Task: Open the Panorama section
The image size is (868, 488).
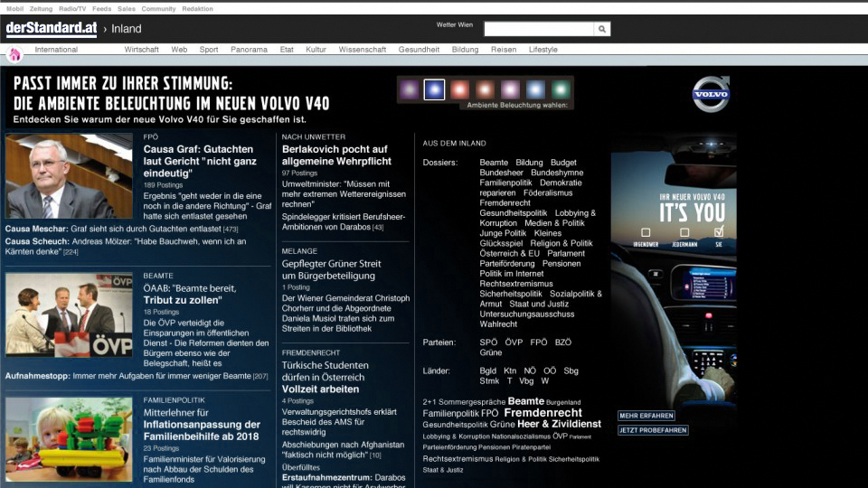Action: 249,50
